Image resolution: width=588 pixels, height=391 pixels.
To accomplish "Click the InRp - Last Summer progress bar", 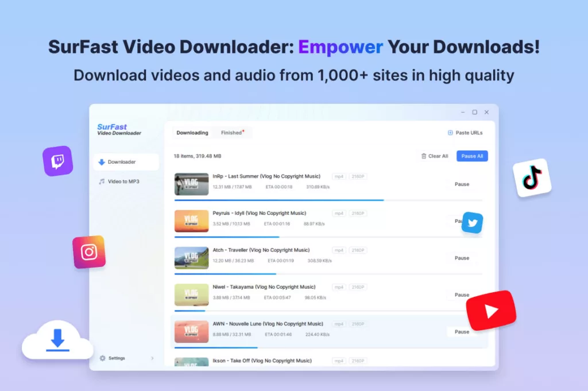I will (328, 200).
